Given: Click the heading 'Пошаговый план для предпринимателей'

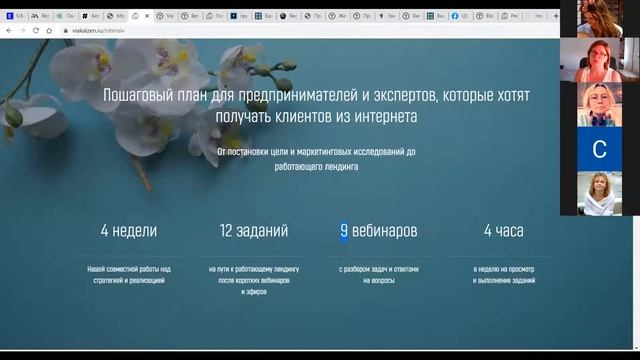Looking at the screenshot, I should [316, 106].
